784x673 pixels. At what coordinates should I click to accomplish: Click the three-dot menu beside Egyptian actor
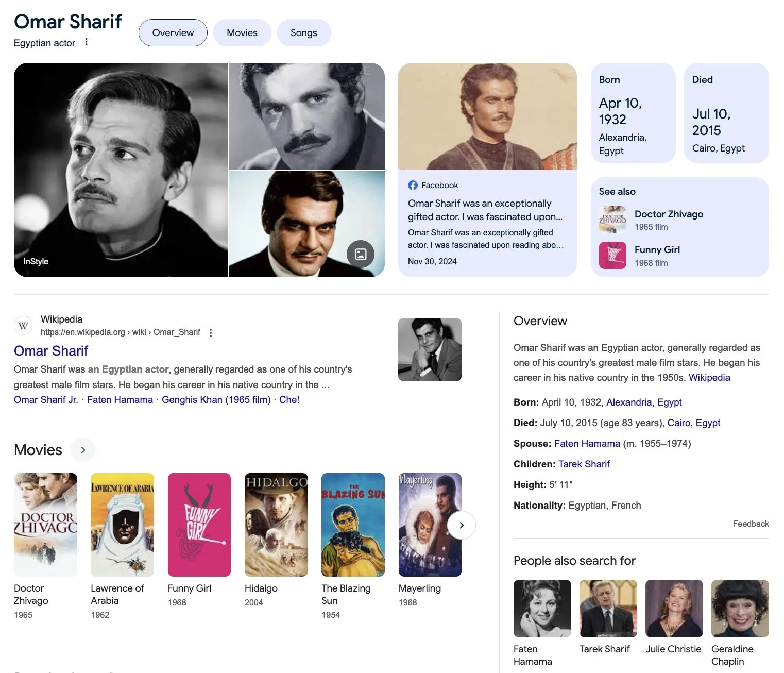86,42
